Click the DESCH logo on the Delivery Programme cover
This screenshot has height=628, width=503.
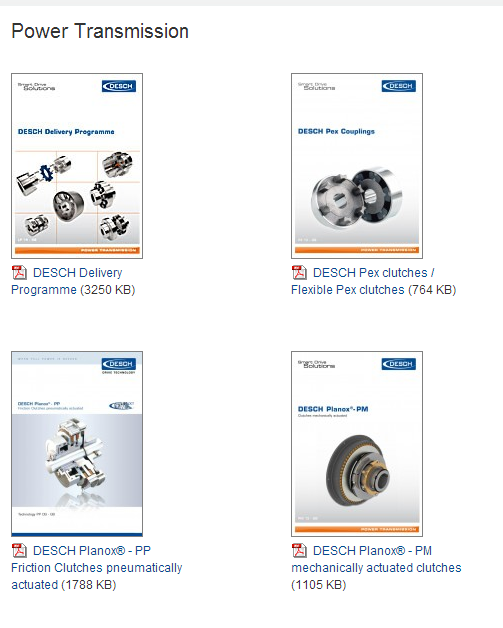click(119, 86)
